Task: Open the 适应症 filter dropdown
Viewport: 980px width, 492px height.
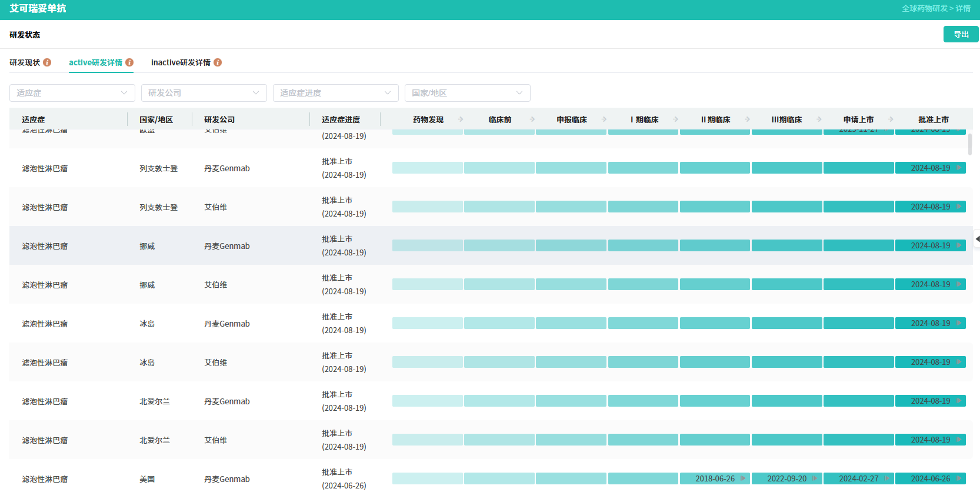Action: click(x=72, y=93)
